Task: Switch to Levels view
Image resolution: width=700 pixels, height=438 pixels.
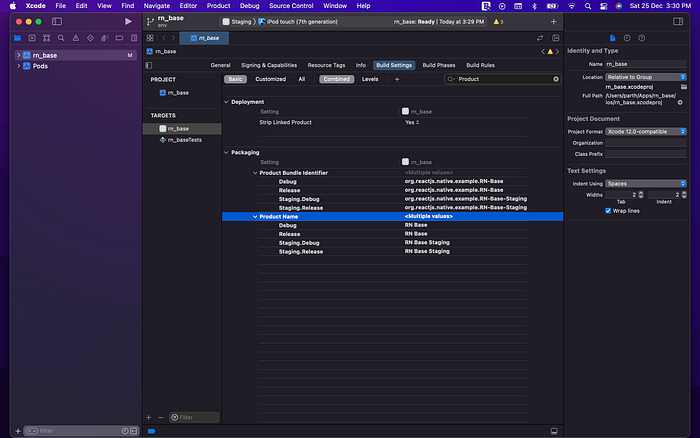Action: pos(370,79)
